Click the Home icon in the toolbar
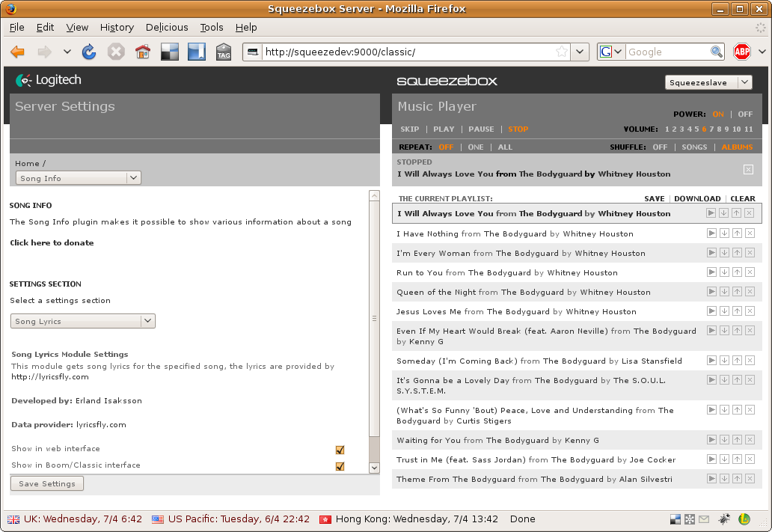 coord(142,52)
